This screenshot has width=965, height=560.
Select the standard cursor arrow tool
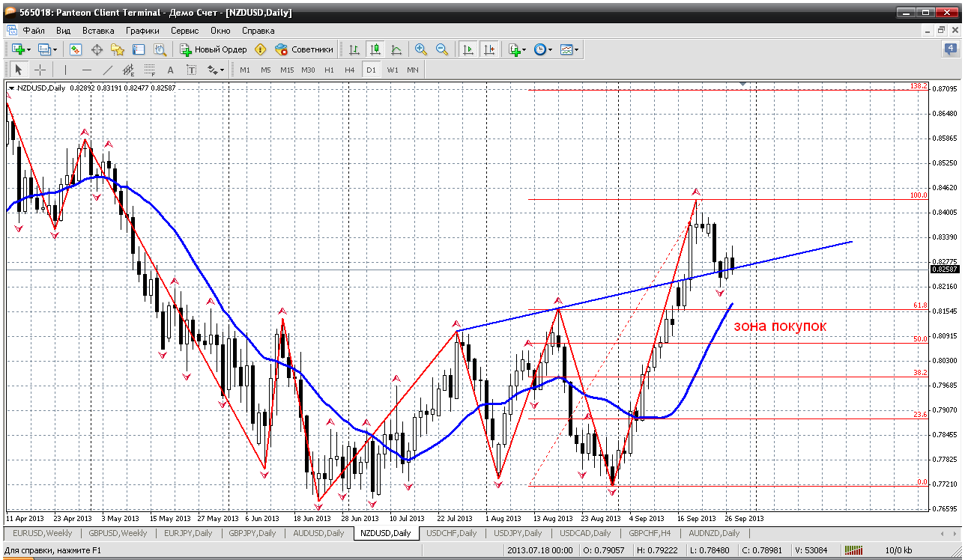coord(19,70)
